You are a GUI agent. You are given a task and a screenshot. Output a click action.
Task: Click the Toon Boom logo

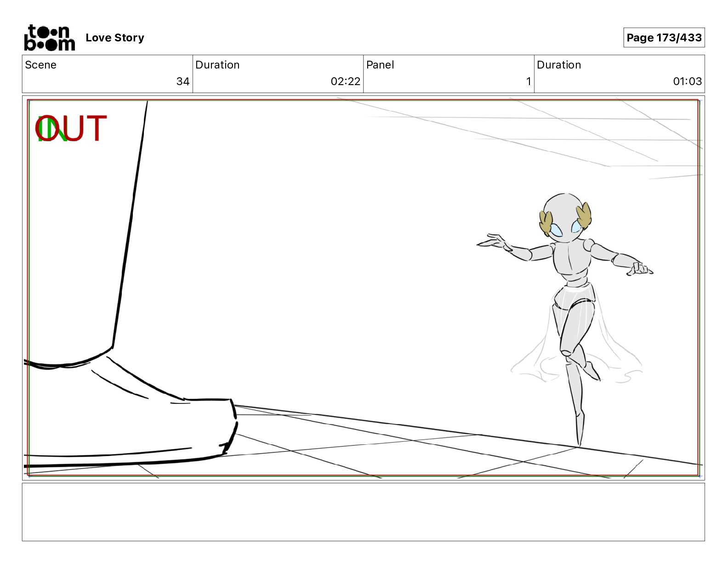[x=49, y=38]
